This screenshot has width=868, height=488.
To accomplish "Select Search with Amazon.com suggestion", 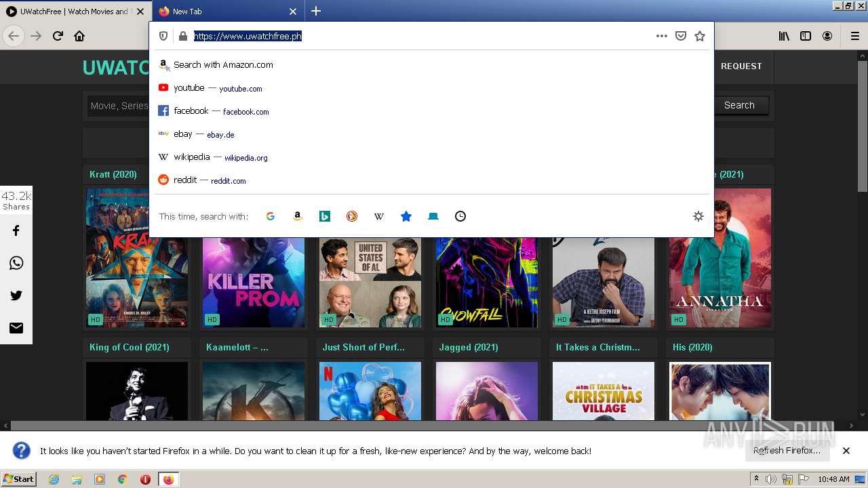I will [431, 65].
